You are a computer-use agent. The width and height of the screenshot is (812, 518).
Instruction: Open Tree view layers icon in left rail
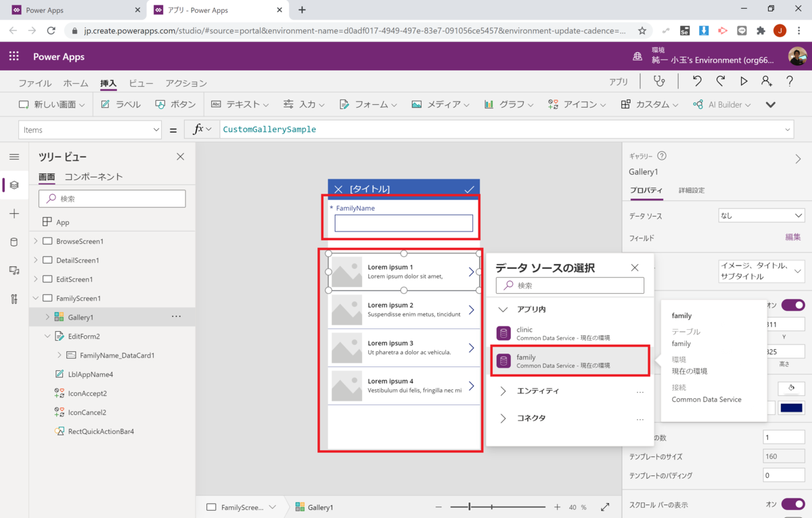click(14, 185)
